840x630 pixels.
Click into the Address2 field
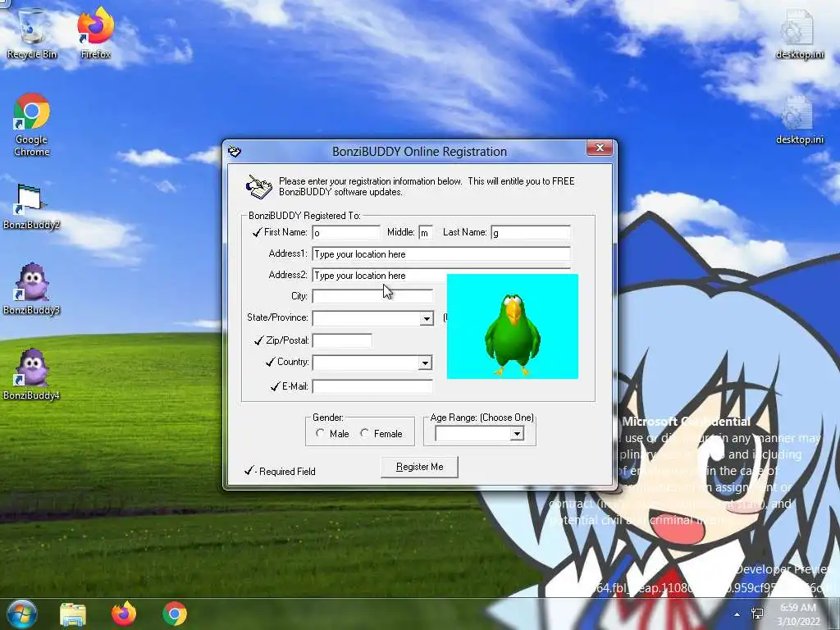[x=379, y=276]
